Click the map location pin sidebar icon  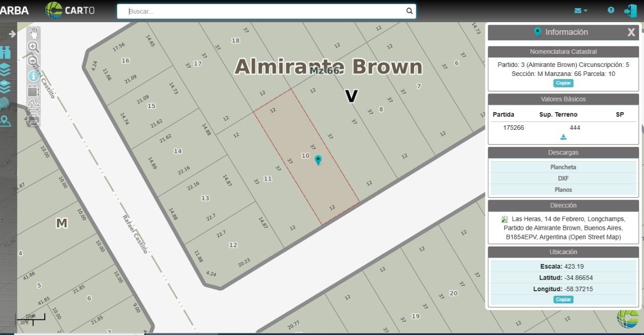tap(5, 121)
